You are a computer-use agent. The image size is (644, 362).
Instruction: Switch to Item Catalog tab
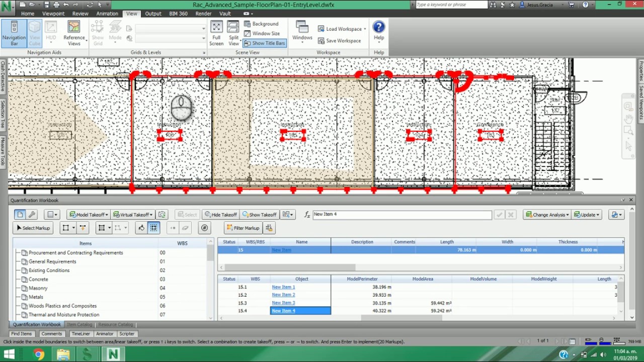point(79,325)
